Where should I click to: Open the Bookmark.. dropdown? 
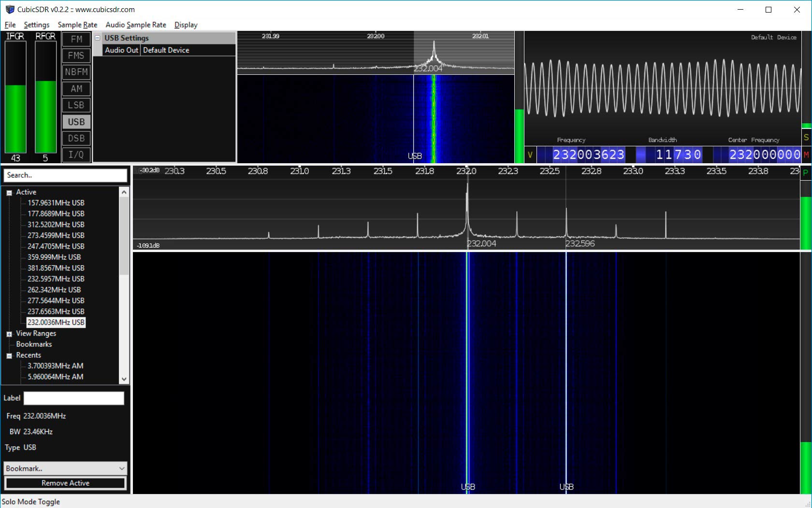[65, 468]
